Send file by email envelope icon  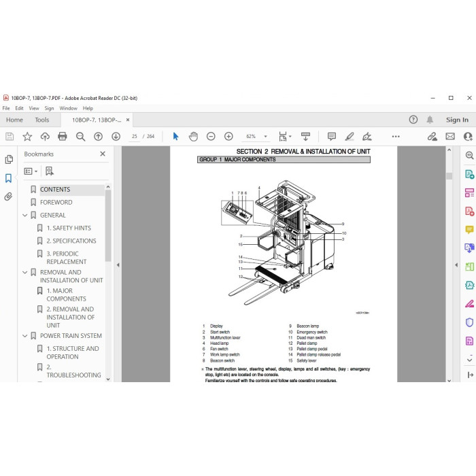pyautogui.click(x=450, y=137)
